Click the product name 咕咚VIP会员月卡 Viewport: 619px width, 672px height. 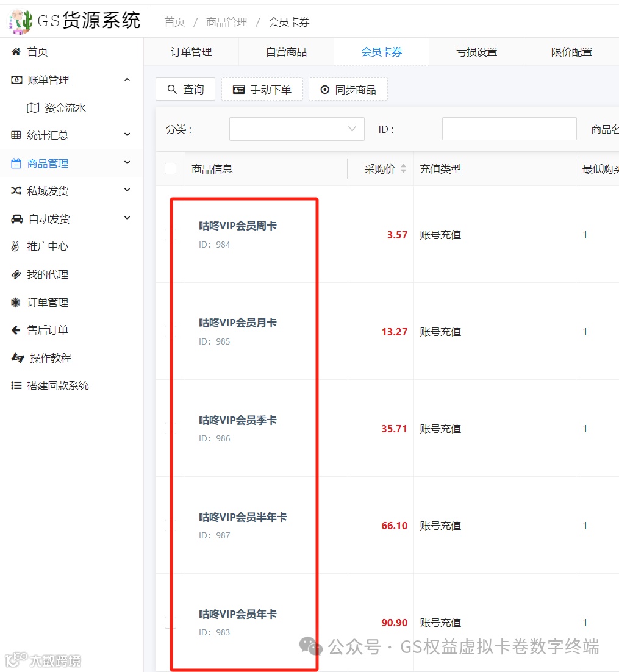238,323
